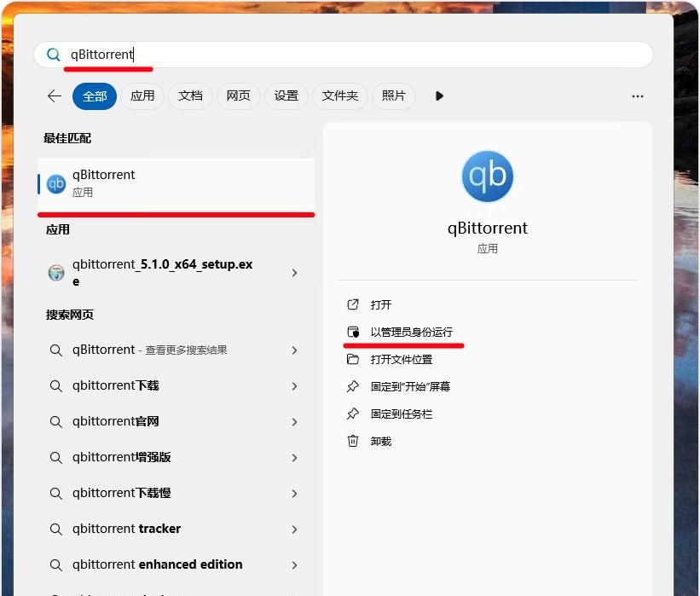Click the play triangle next to 照片 tab
The width and height of the screenshot is (700, 596).
pos(439,95)
